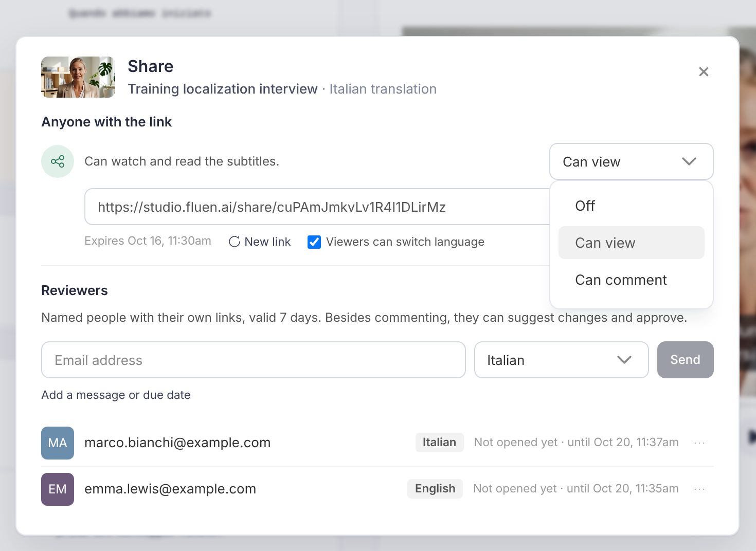Open options for emma.lewis@example.com
Viewport: 756px width, 551px height.
(x=699, y=489)
